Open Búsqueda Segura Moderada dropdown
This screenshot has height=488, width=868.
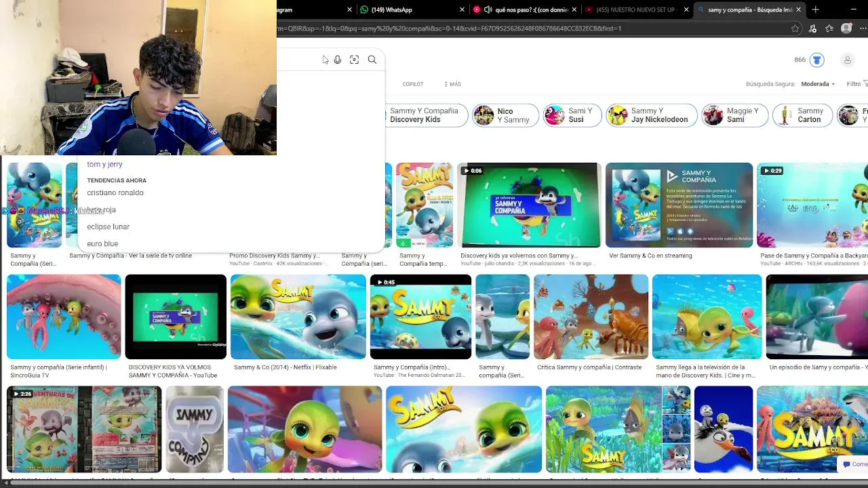click(818, 84)
